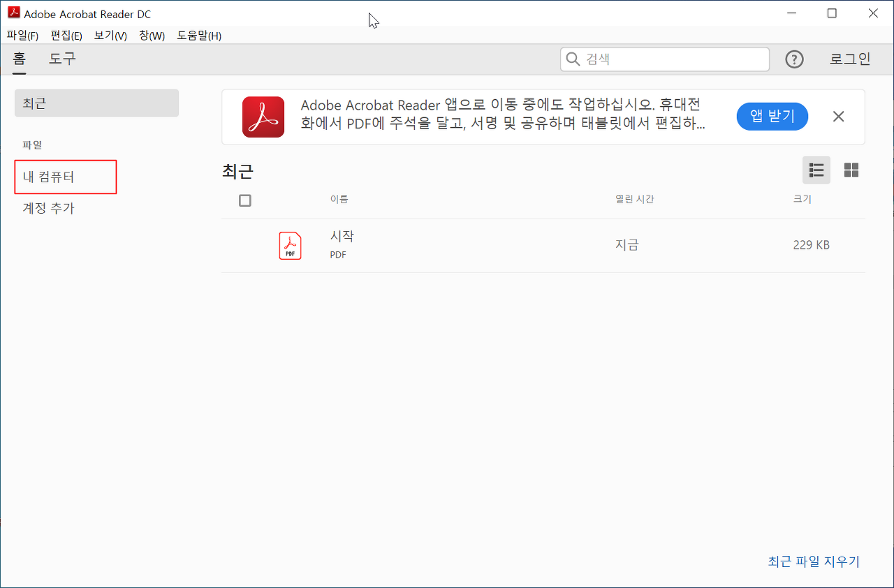894x588 pixels.
Task: Click the 앱 받기 button
Action: click(x=772, y=117)
